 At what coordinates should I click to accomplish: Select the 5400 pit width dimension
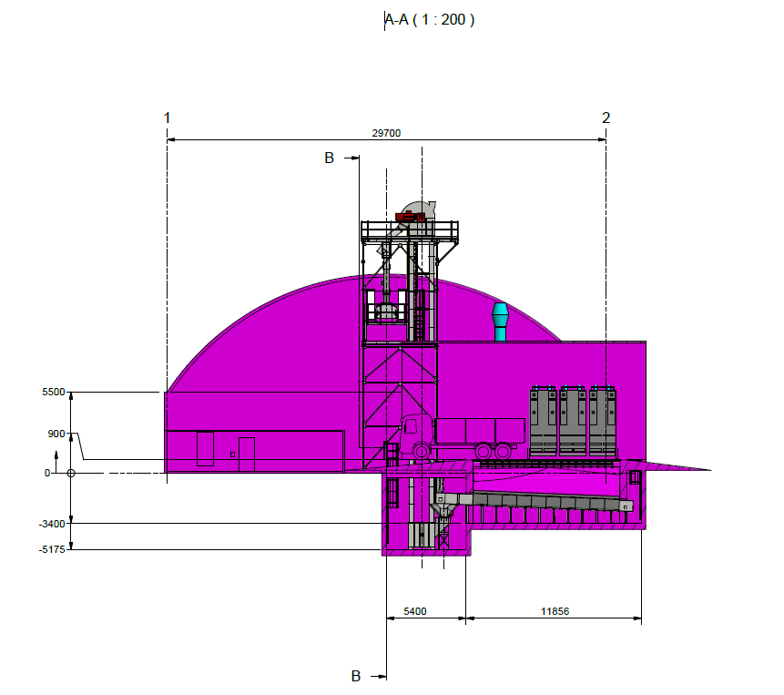click(415, 611)
